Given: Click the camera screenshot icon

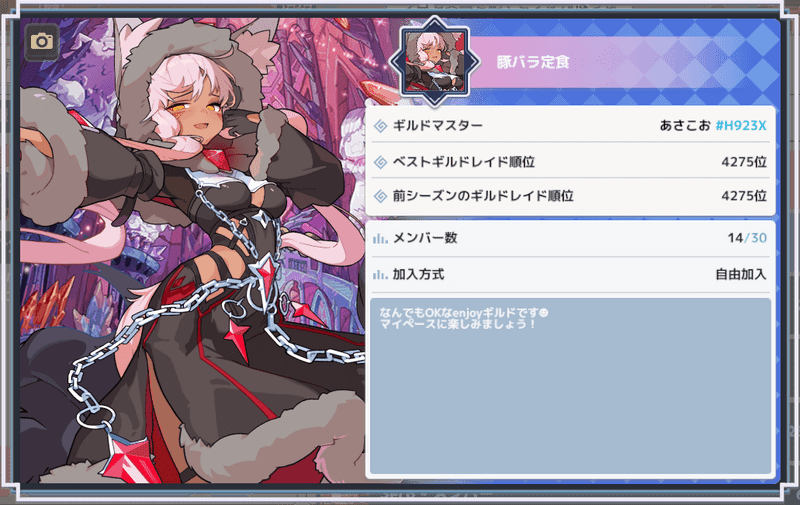Looking at the screenshot, I should [x=42, y=41].
